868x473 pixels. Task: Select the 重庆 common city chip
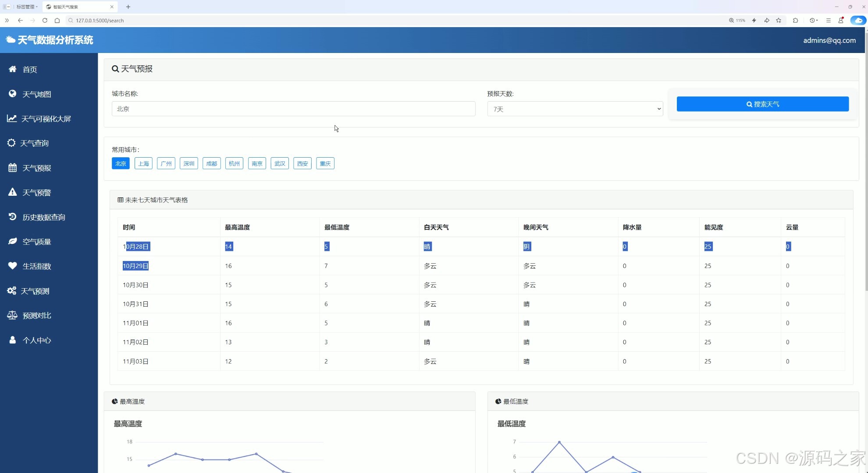pos(325,163)
